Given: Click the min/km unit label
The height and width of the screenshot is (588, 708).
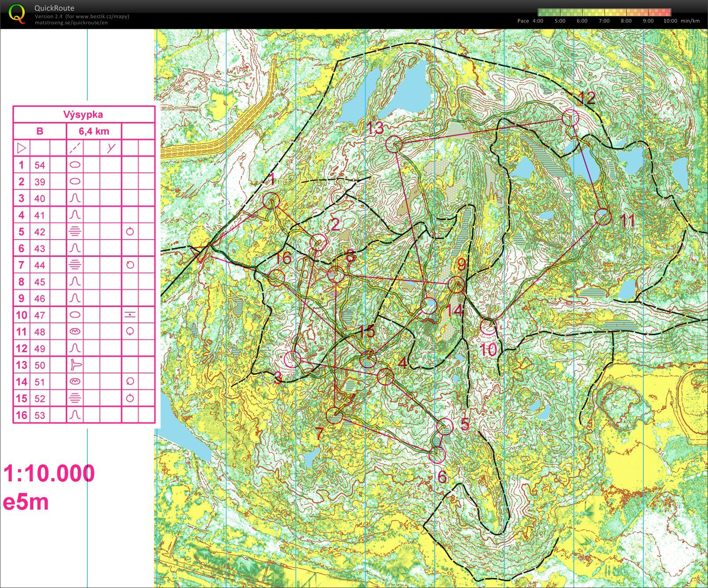Looking at the screenshot, I should tap(690, 21).
